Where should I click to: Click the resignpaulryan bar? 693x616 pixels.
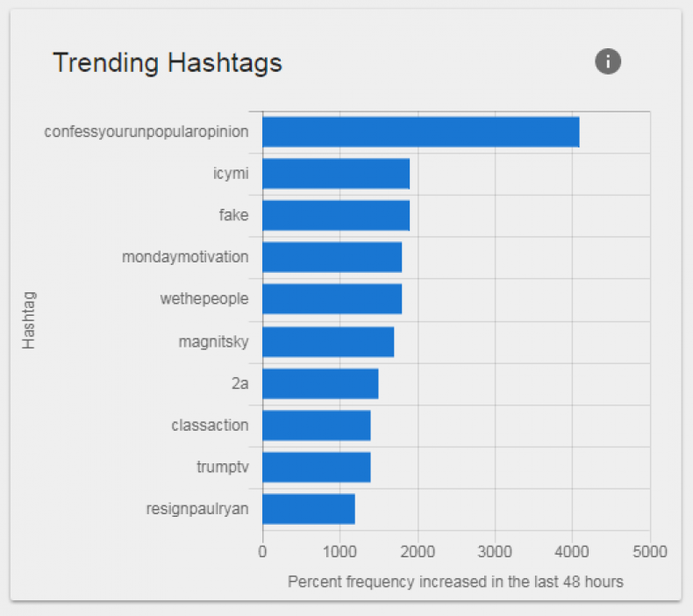pyautogui.click(x=309, y=509)
